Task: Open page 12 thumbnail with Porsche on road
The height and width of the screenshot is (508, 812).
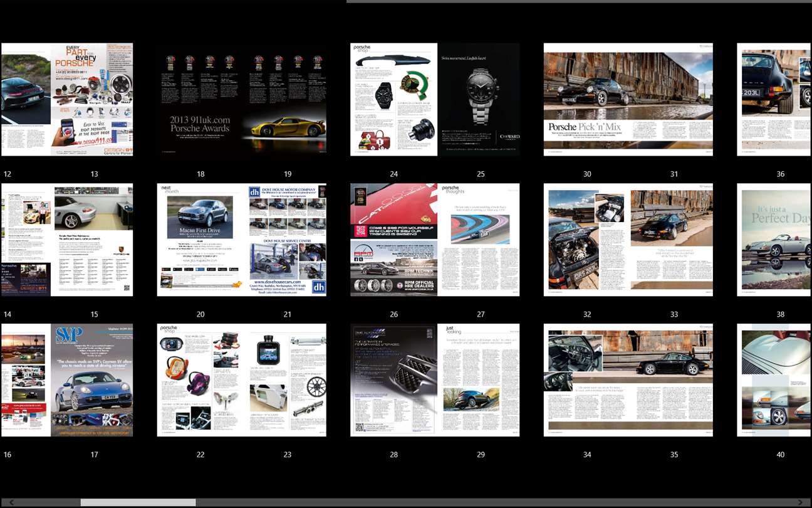Action: 26,99
